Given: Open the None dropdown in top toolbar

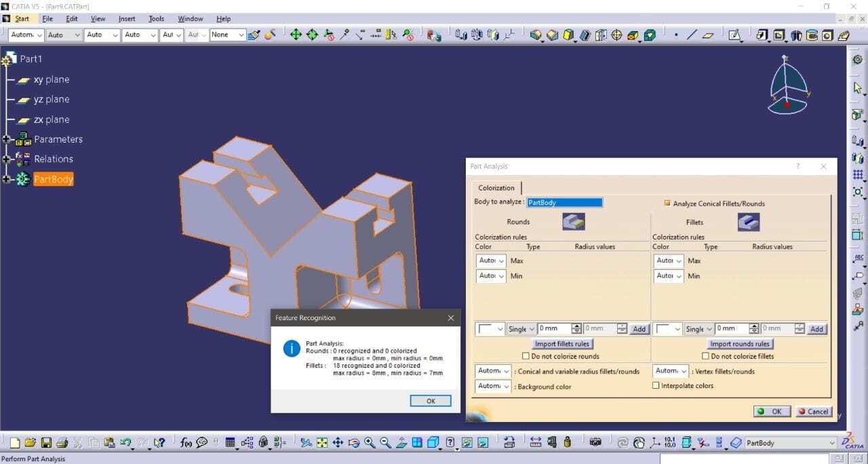Looking at the screenshot, I should pyautogui.click(x=227, y=35).
